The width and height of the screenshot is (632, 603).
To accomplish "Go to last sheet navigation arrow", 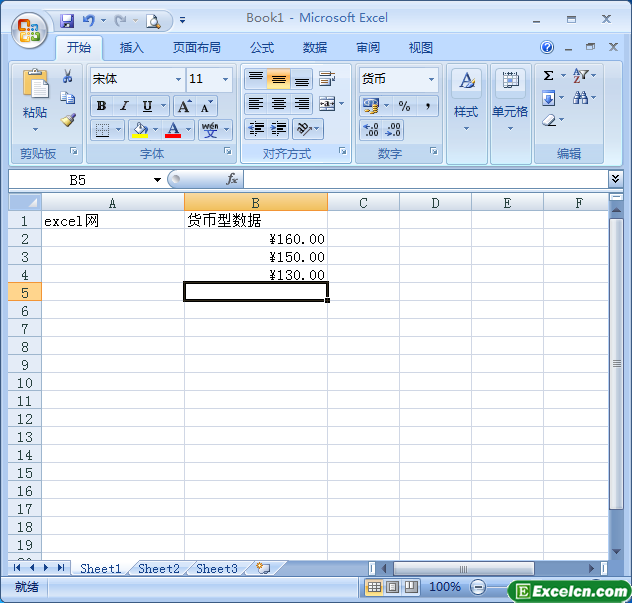I will click(x=61, y=568).
